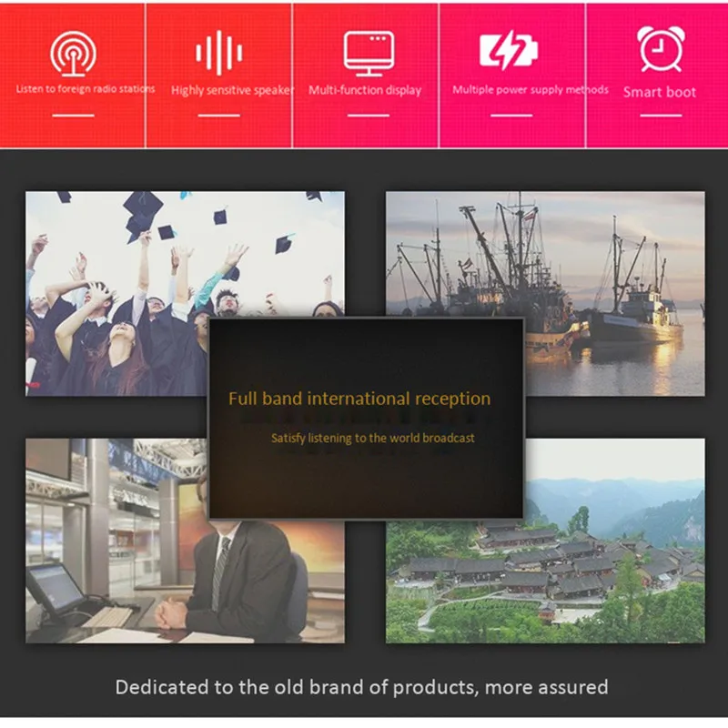The width and height of the screenshot is (728, 728).
Task: Click the radio antenna broadcast icon
Action: click(x=74, y=54)
